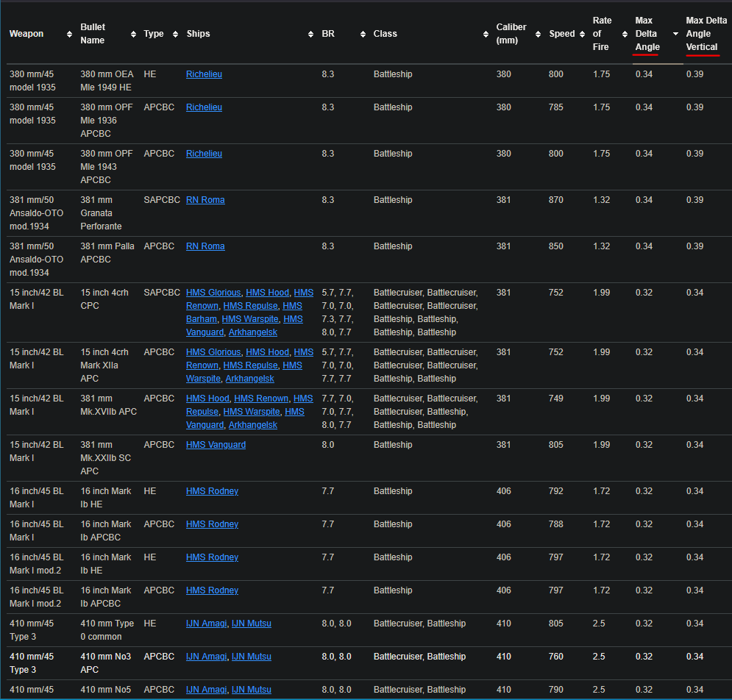Screen dimensions: 732x700
Task: Sort by Rate of Fire column arrows
Action: tap(625, 34)
